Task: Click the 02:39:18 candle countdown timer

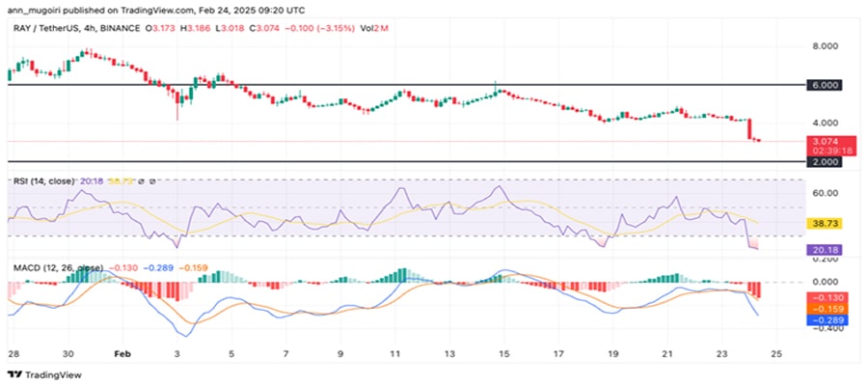Action: click(832, 151)
